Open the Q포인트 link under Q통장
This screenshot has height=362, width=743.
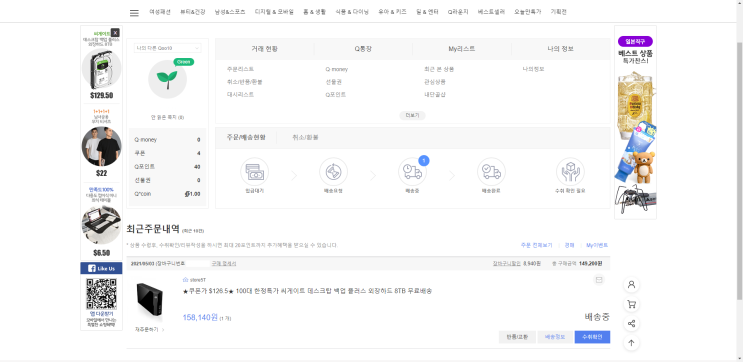click(335, 95)
